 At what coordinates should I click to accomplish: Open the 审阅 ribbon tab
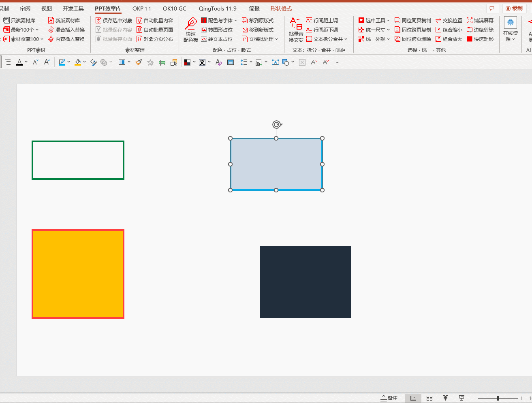pos(25,9)
